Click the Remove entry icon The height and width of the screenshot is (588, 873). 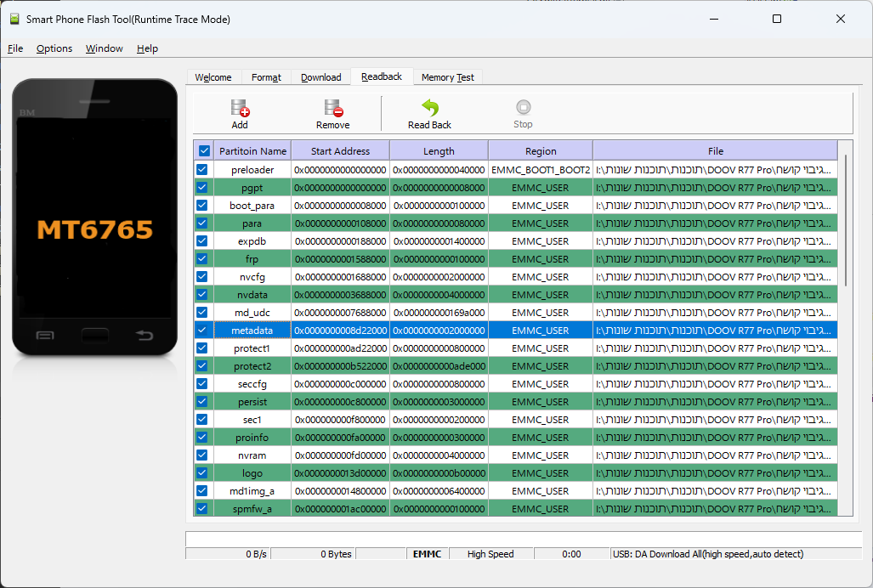pyautogui.click(x=332, y=109)
